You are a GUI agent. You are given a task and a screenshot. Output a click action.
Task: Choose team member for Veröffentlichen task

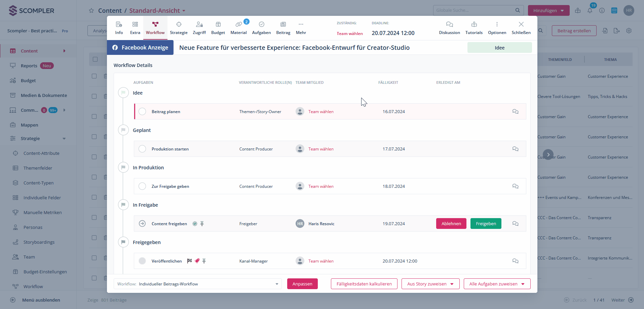coord(321,261)
